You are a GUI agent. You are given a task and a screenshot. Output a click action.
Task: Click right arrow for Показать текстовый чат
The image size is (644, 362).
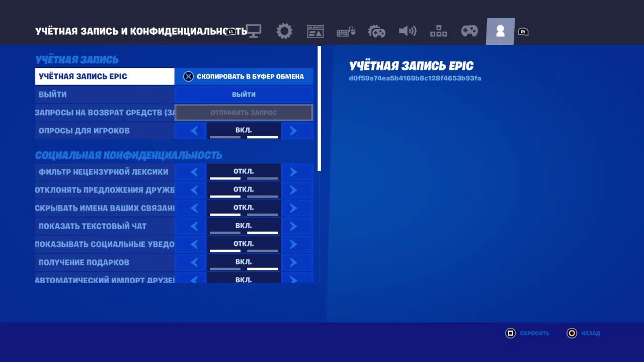click(x=293, y=226)
